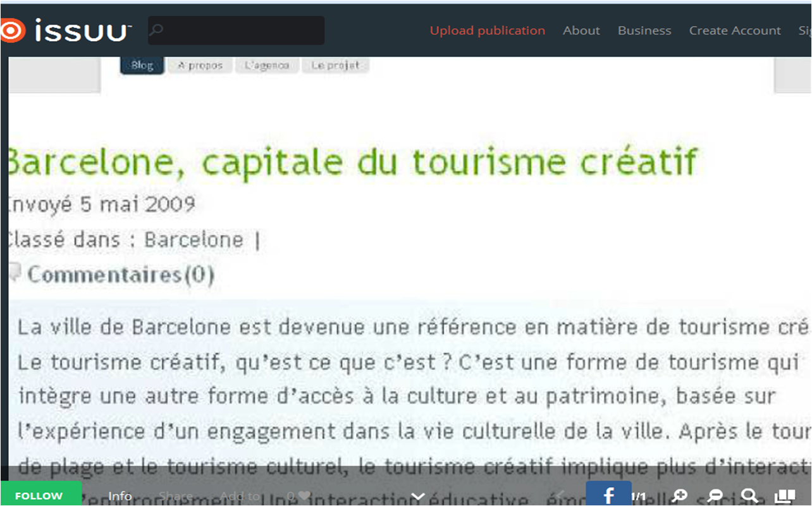Share on Facebook

click(608, 495)
